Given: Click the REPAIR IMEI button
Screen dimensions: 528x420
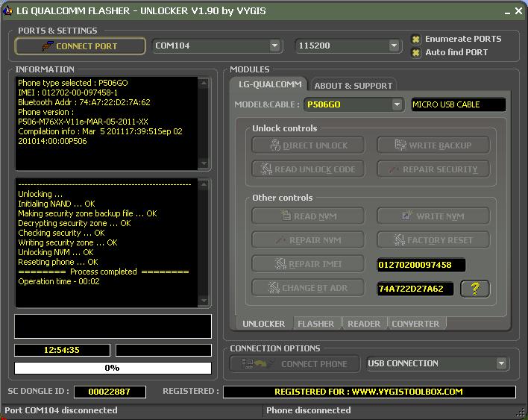Looking at the screenshot, I should point(308,264).
